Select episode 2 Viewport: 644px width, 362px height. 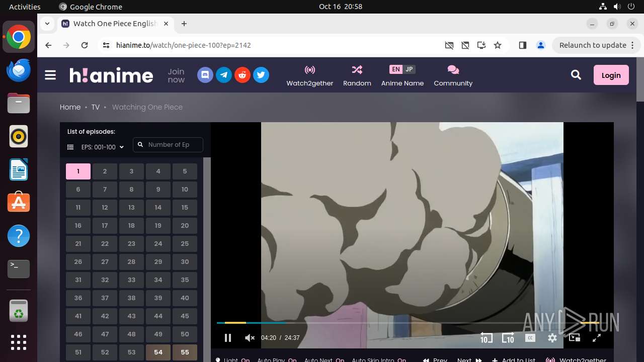click(105, 171)
